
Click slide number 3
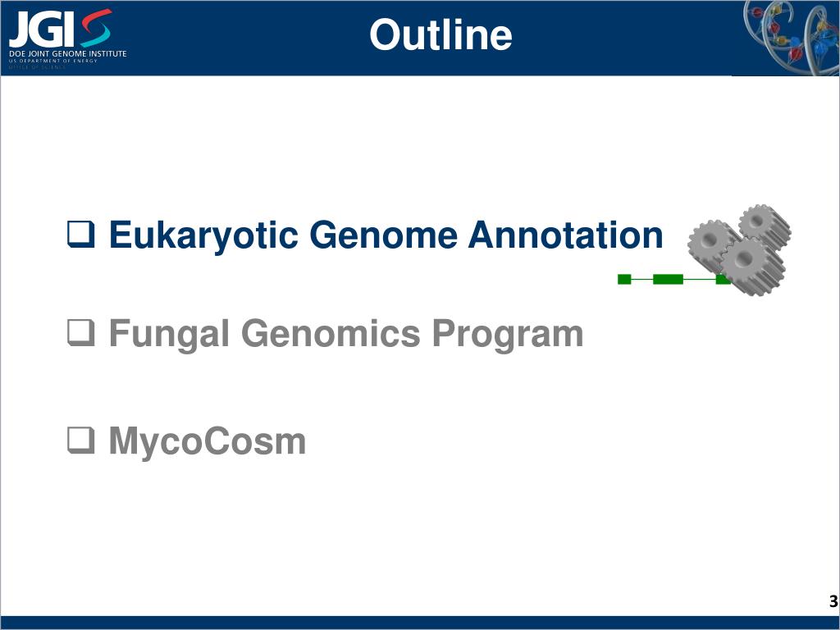(833, 601)
